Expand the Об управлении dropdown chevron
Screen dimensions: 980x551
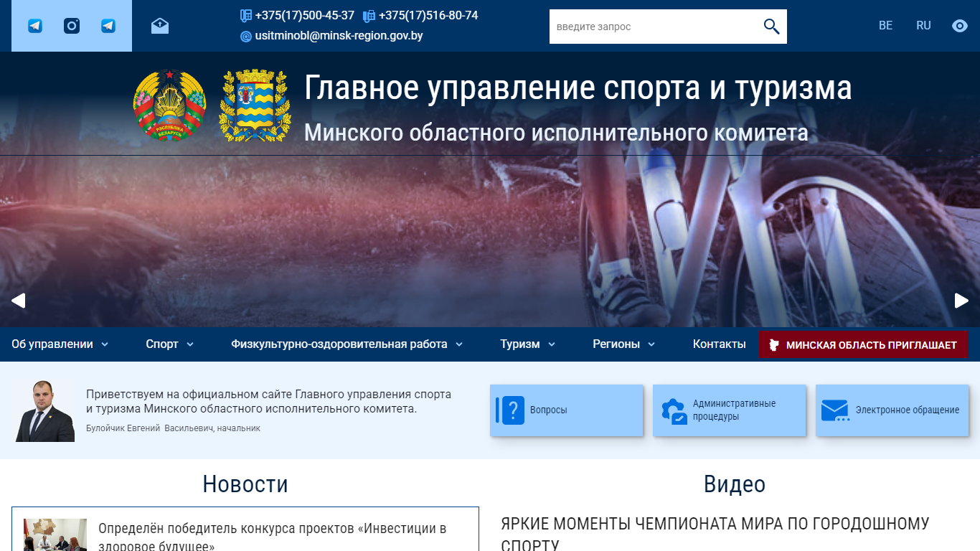pyautogui.click(x=105, y=344)
